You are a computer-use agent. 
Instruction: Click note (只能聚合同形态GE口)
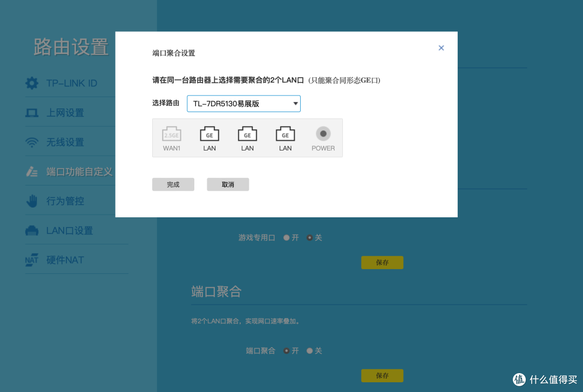[344, 80]
